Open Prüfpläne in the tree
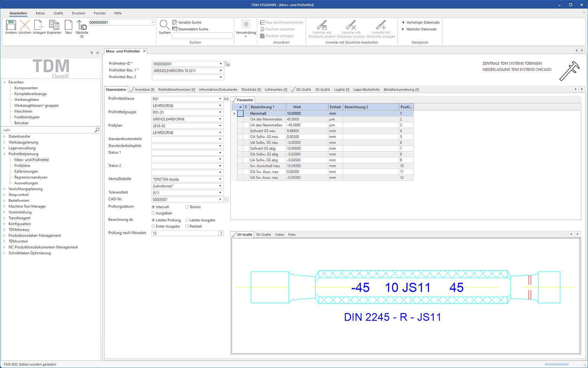 pyautogui.click(x=22, y=165)
